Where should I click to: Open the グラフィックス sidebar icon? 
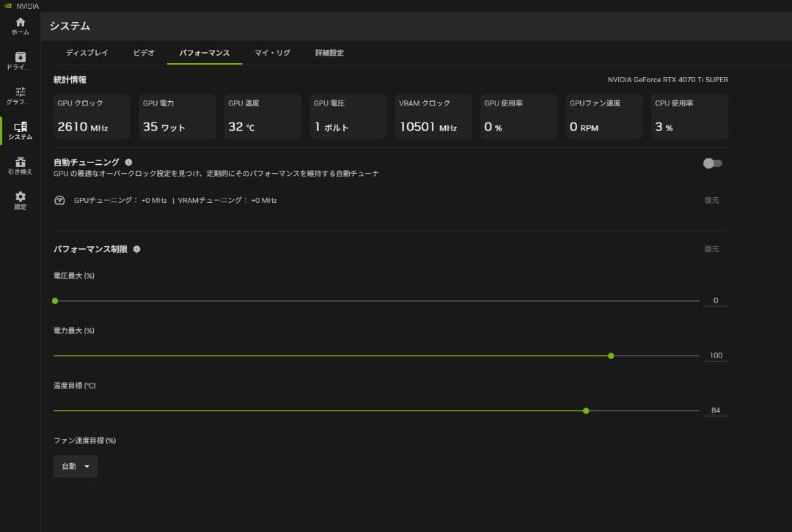(20, 92)
